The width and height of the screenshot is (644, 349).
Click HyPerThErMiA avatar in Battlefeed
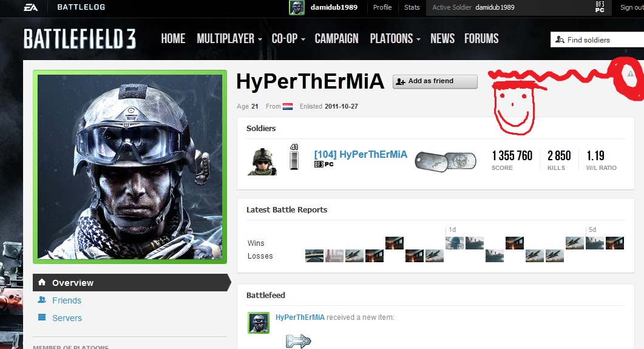tap(259, 323)
